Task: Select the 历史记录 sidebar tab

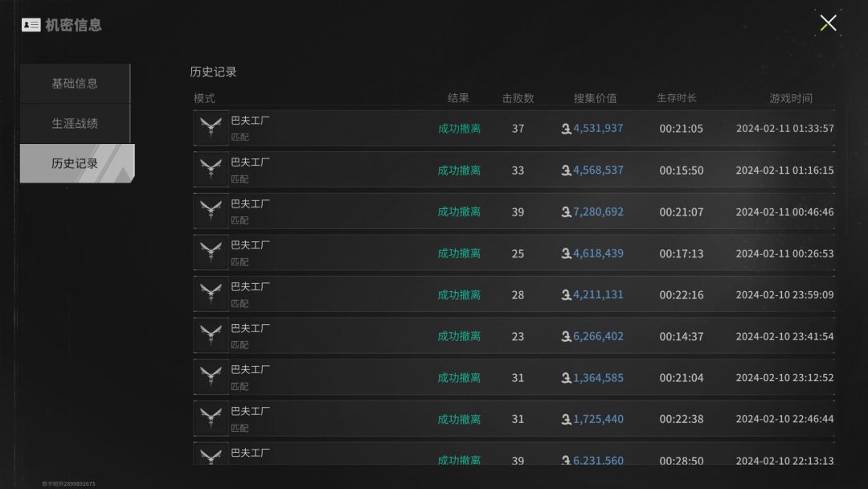Action: tap(77, 163)
